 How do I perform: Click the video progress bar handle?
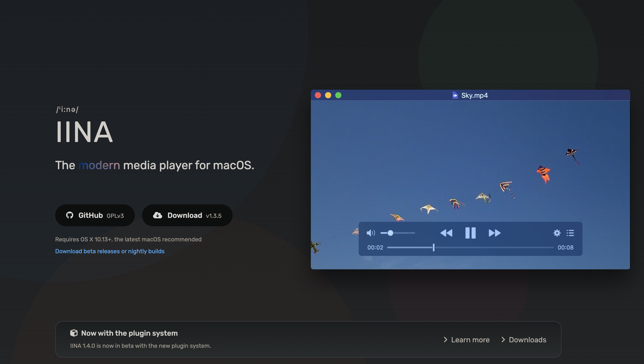coord(434,247)
